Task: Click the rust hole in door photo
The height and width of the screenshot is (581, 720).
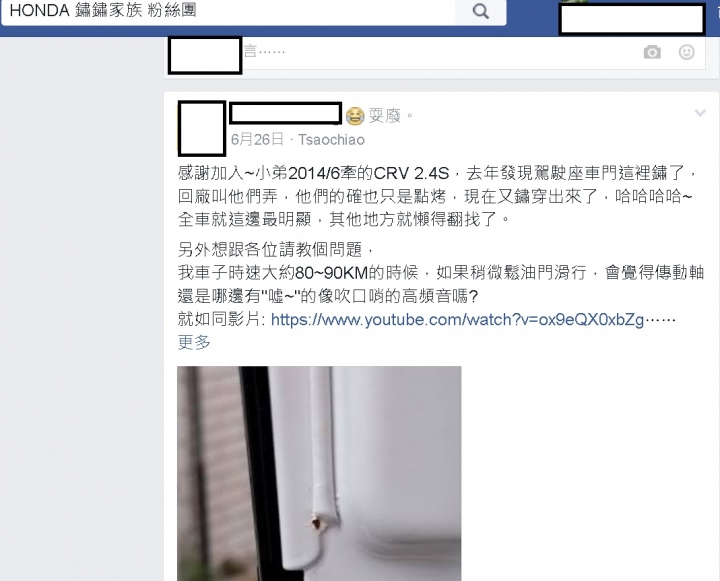Action: 316,524
